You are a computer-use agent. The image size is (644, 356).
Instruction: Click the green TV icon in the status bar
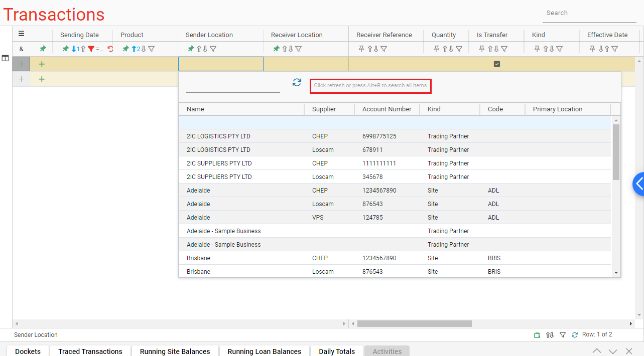[537, 334]
